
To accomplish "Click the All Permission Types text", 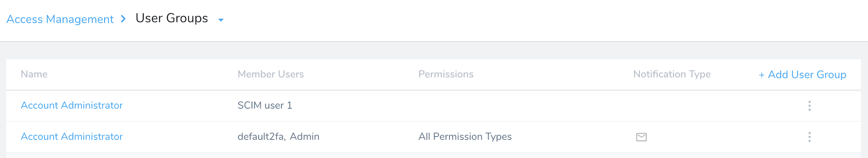I will tap(465, 137).
